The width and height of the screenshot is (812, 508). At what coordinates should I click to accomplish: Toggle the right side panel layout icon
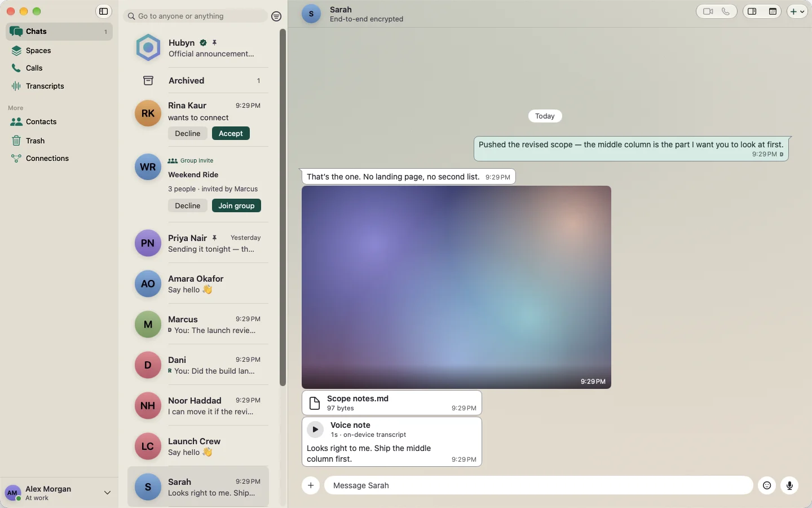(x=752, y=11)
